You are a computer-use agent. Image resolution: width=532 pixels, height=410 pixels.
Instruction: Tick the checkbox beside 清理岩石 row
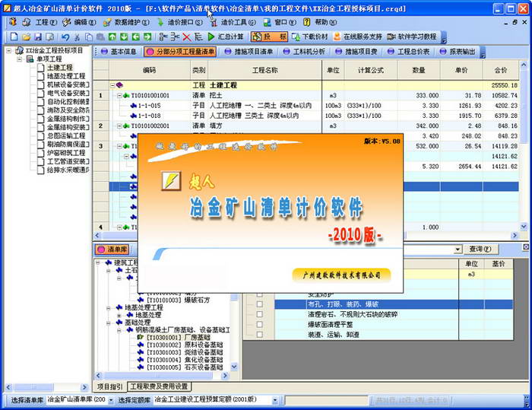pos(260,315)
